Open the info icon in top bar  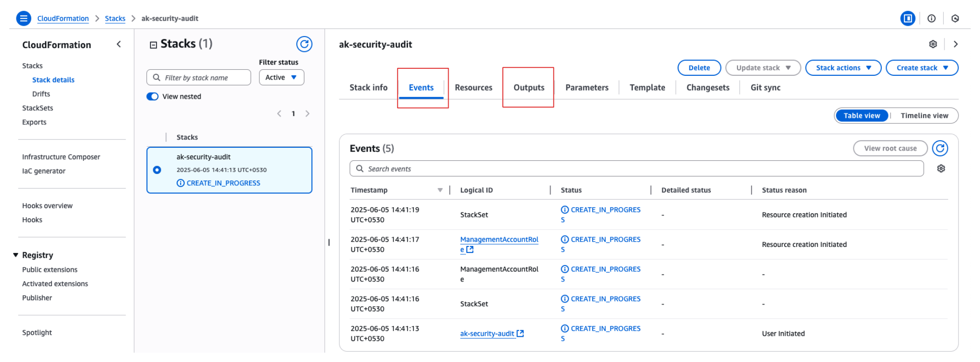coord(931,18)
